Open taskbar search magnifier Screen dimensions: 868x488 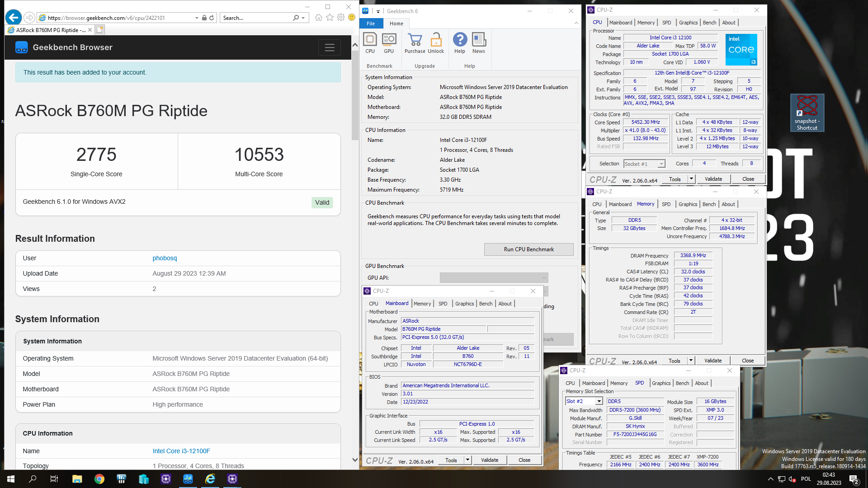(33, 479)
